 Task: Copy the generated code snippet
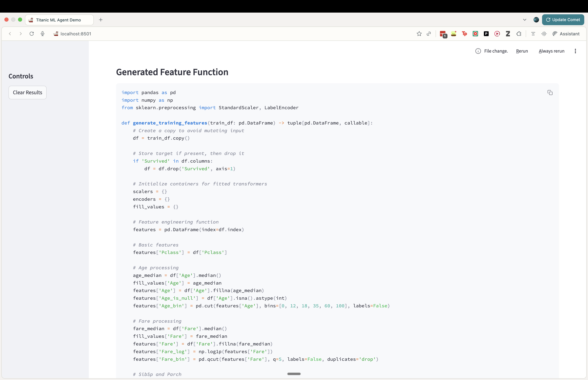coord(550,93)
